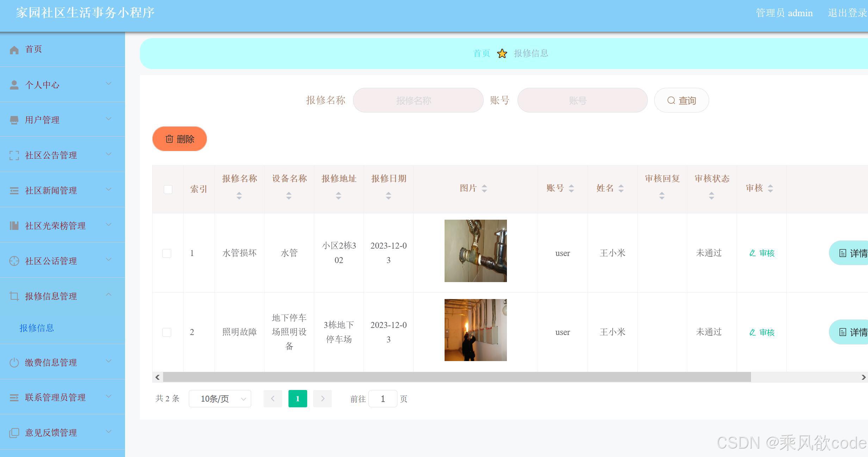Check the checkbox for 照明故障 row
Viewport: 868px width, 457px height.
pos(167,332)
